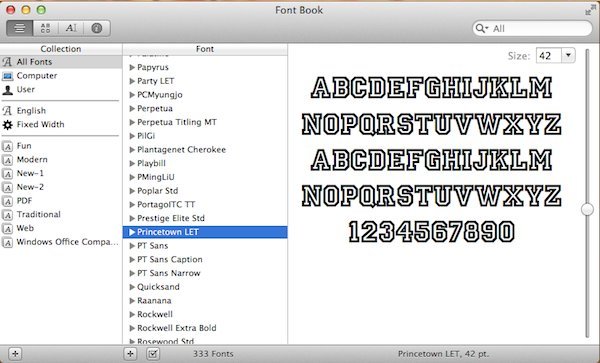This screenshot has height=363, width=600.
Task: Add a new collection with plus button
Action: (x=15, y=354)
